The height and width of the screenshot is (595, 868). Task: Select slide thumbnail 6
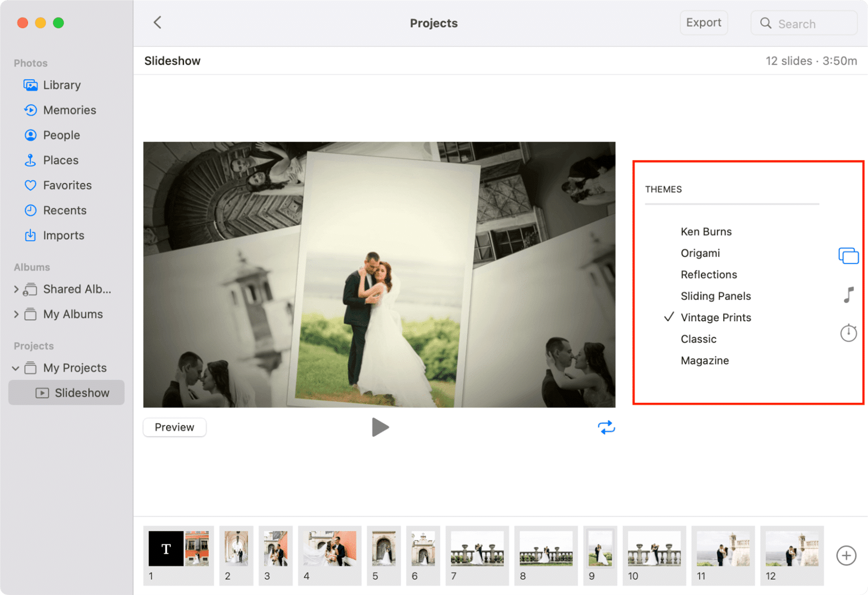pos(423,555)
